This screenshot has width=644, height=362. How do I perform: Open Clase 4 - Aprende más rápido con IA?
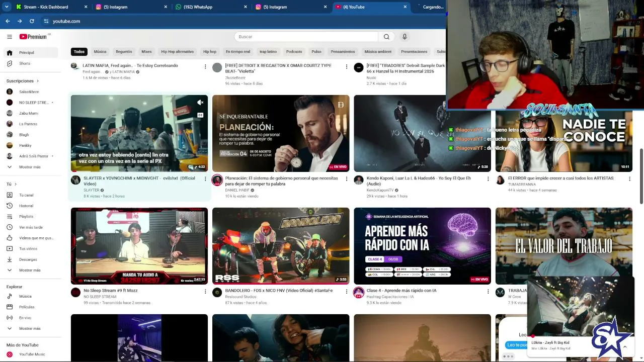pos(401,291)
